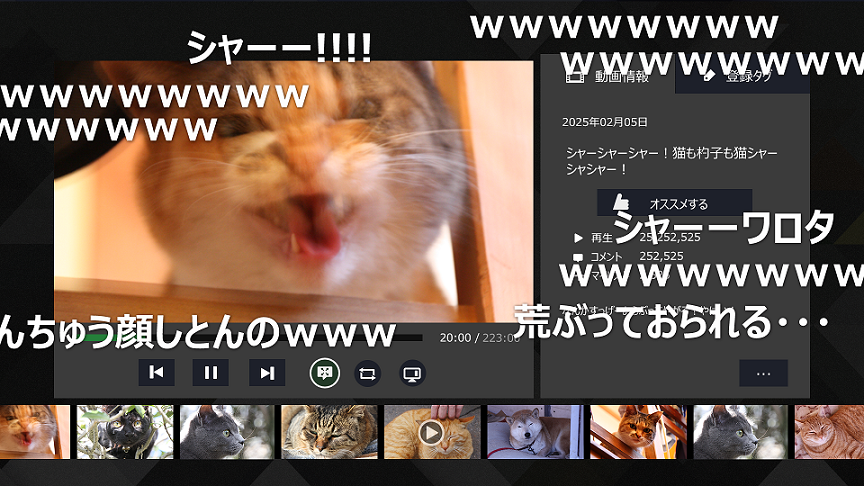864x486 pixels.
Task: Select the orange tabby cat thumbnail at the strip's end
Action: [829, 432]
